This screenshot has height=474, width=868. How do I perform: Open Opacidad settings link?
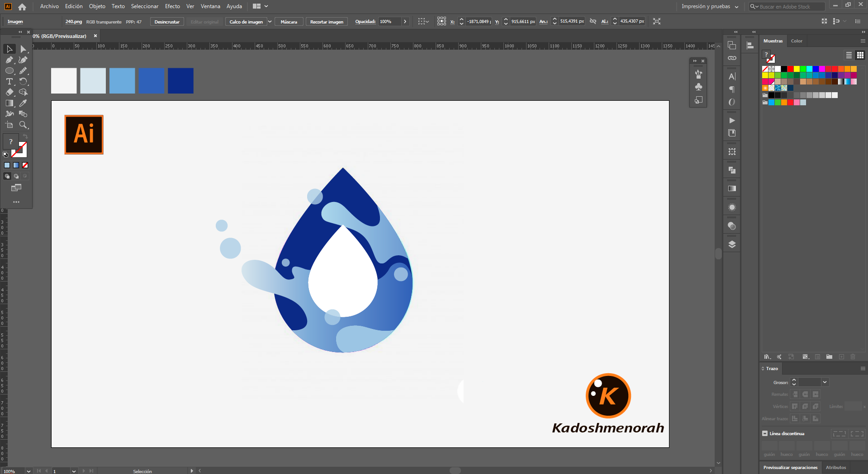tap(365, 22)
